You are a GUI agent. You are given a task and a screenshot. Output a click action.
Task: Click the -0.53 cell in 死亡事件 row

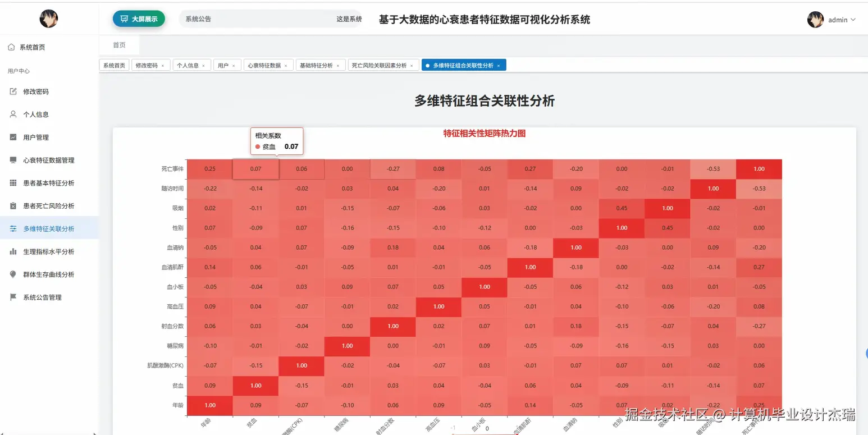tap(713, 169)
